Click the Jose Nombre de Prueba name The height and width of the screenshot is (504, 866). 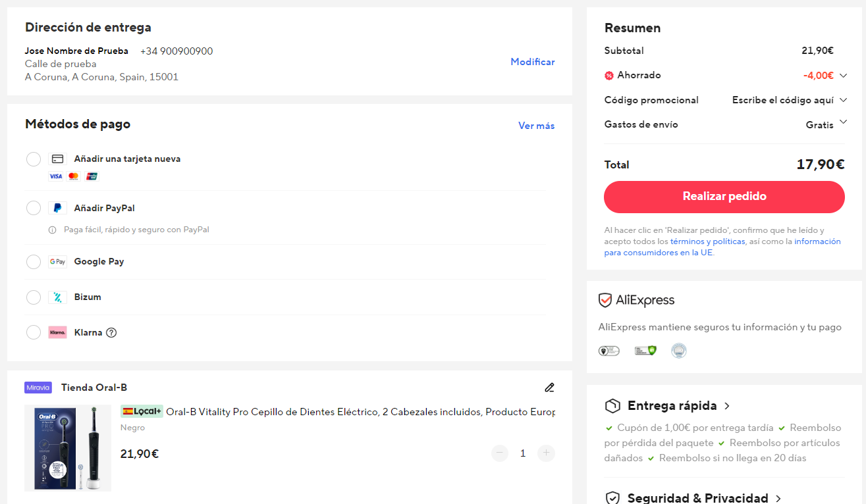(x=76, y=51)
